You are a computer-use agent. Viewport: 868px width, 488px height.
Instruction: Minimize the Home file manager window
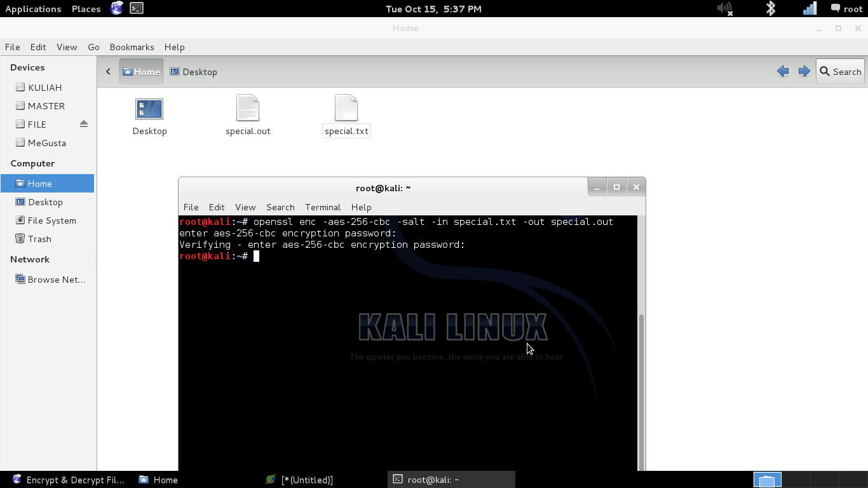tap(819, 29)
